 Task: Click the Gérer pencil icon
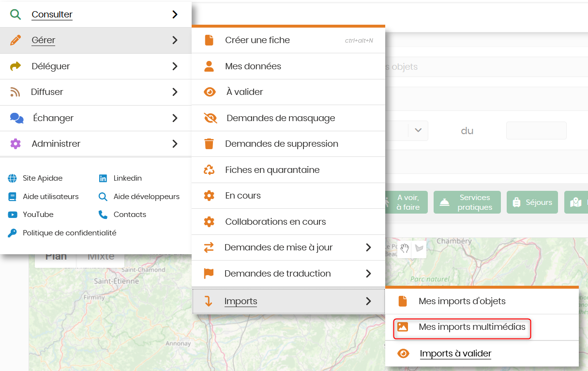click(x=15, y=40)
